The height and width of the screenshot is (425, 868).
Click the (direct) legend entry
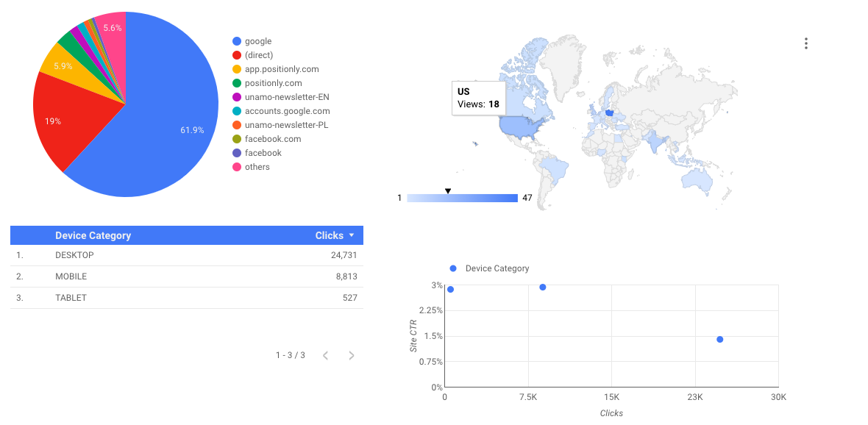253,55
